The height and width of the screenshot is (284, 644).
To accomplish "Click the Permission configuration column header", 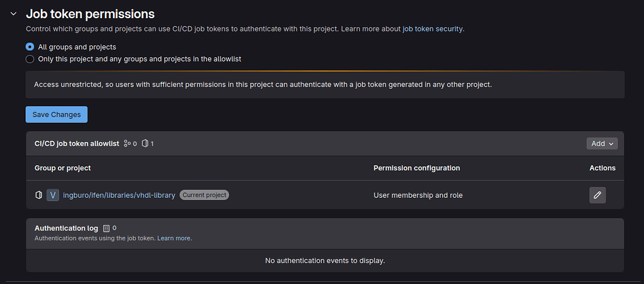I will (x=416, y=168).
